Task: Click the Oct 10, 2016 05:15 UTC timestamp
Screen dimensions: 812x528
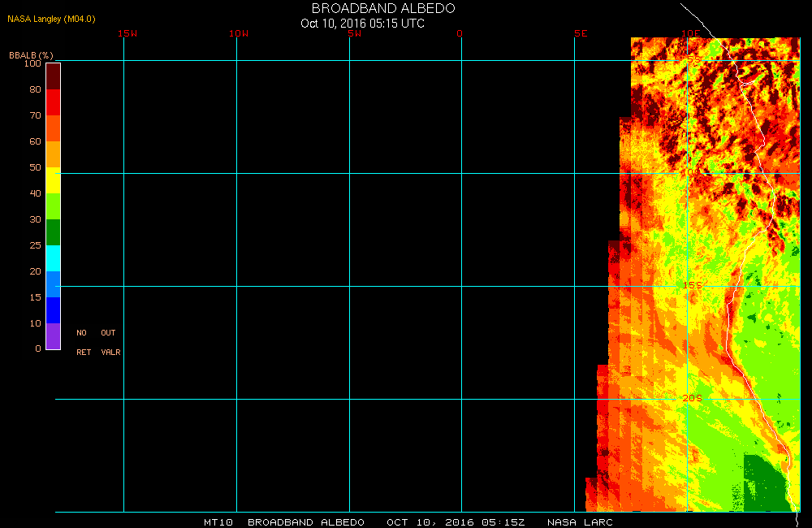Action: pos(362,24)
